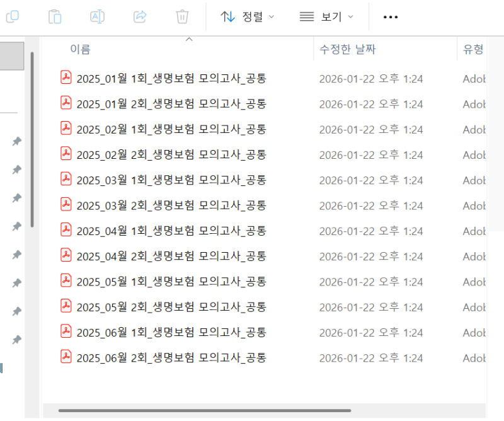The image size is (504, 421).
Task: Select file name 2025_06월 2회_생명보험 모의고사_공통
Action: click(171, 358)
